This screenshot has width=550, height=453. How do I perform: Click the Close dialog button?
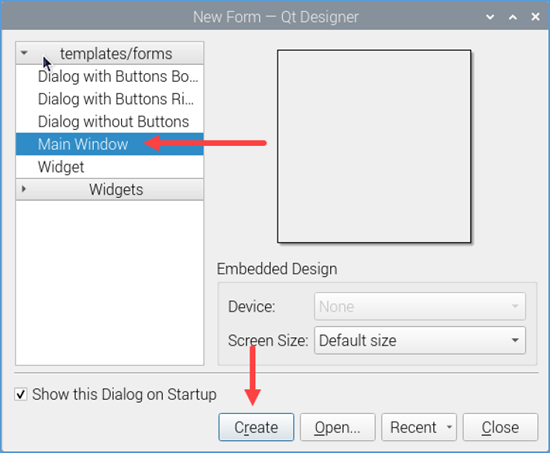click(x=500, y=427)
